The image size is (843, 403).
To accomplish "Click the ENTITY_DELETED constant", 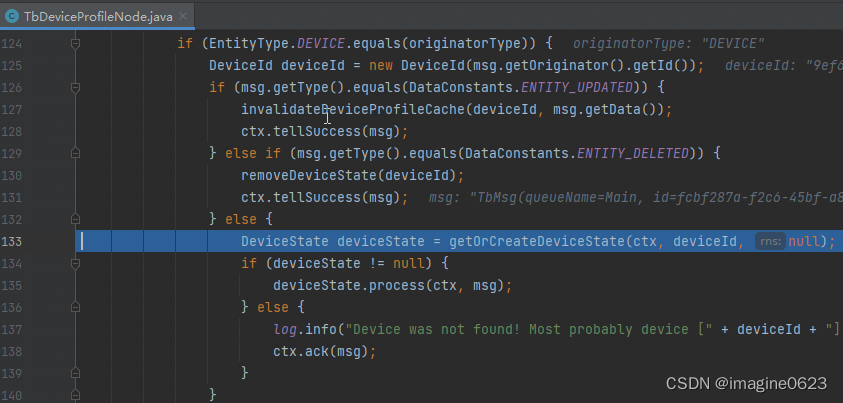I will tap(633, 154).
